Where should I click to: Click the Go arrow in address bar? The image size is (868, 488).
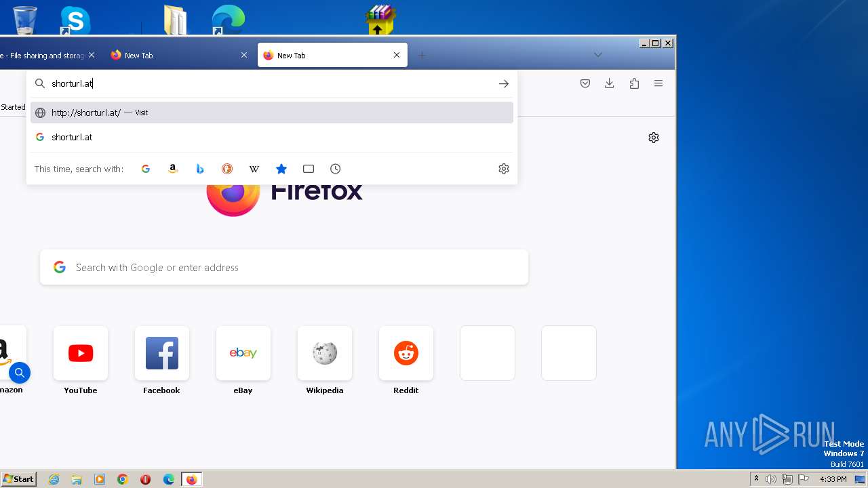504,83
